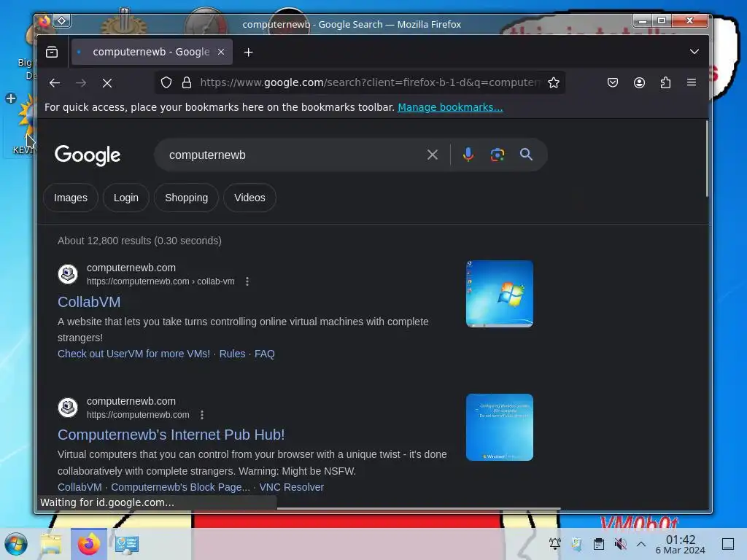747x560 pixels.
Task: Open the Pocket save icon
Action: point(613,82)
